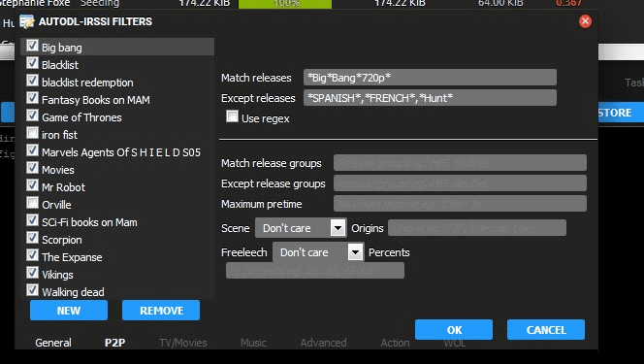Toggle Fantasy Books on MAM checkbox
Image resolution: width=644 pixels, height=364 pixels.
pyautogui.click(x=32, y=98)
